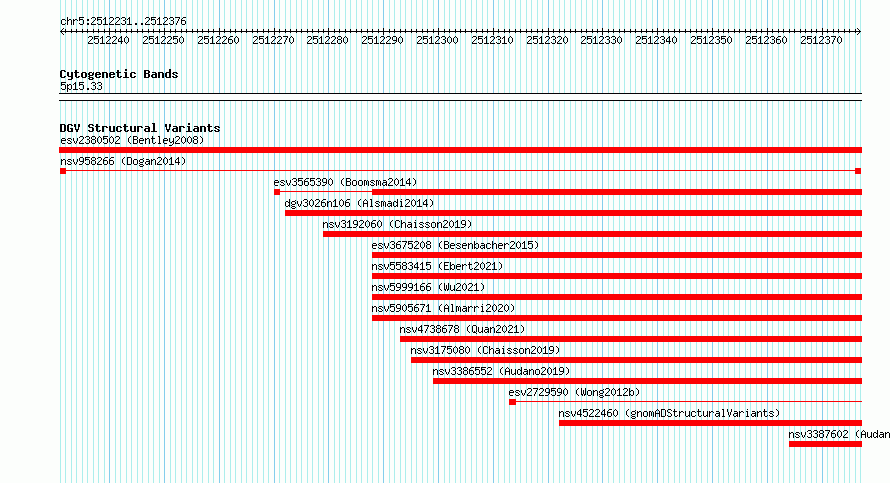Click ruler position 2512280
Image resolution: width=890 pixels, height=483 pixels.
coord(328,40)
